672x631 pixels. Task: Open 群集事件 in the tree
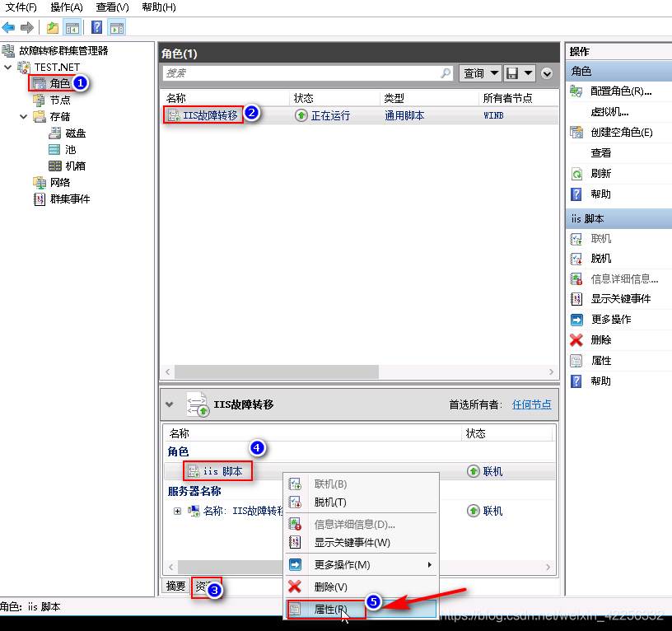(70, 199)
